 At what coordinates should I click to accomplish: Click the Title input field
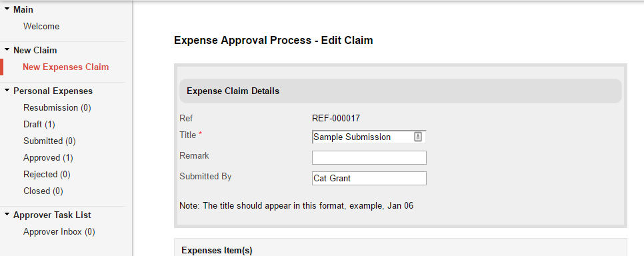369,137
